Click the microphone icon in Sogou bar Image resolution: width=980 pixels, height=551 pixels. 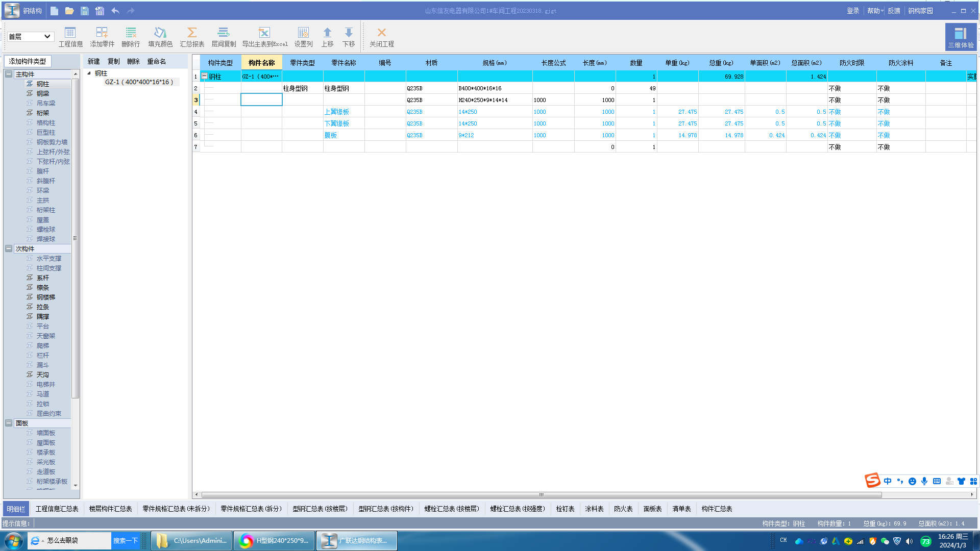pyautogui.click(x=924, y=481)
